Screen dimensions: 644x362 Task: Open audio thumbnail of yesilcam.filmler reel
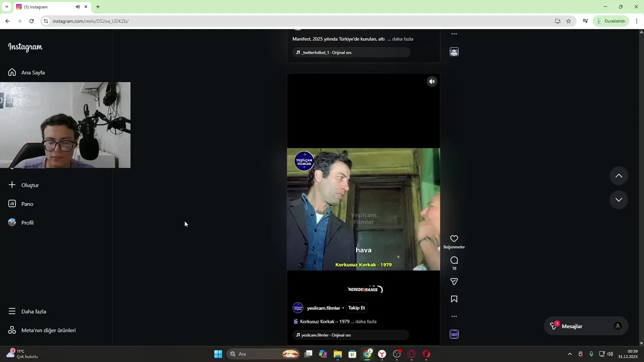(x=454, y=334)
